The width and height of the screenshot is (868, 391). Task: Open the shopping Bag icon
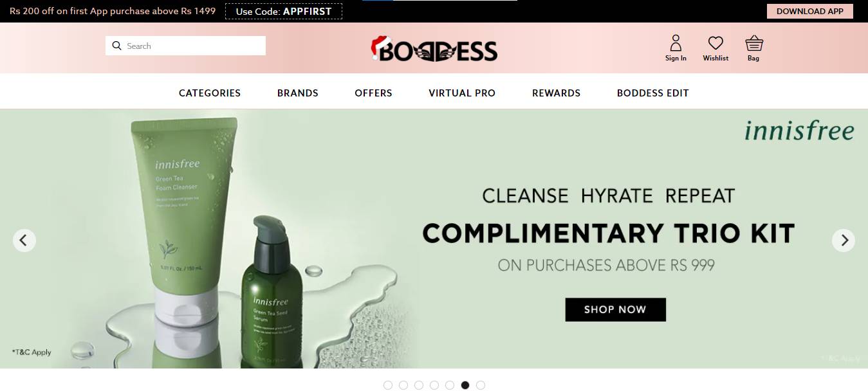click(x=754, y=43)
